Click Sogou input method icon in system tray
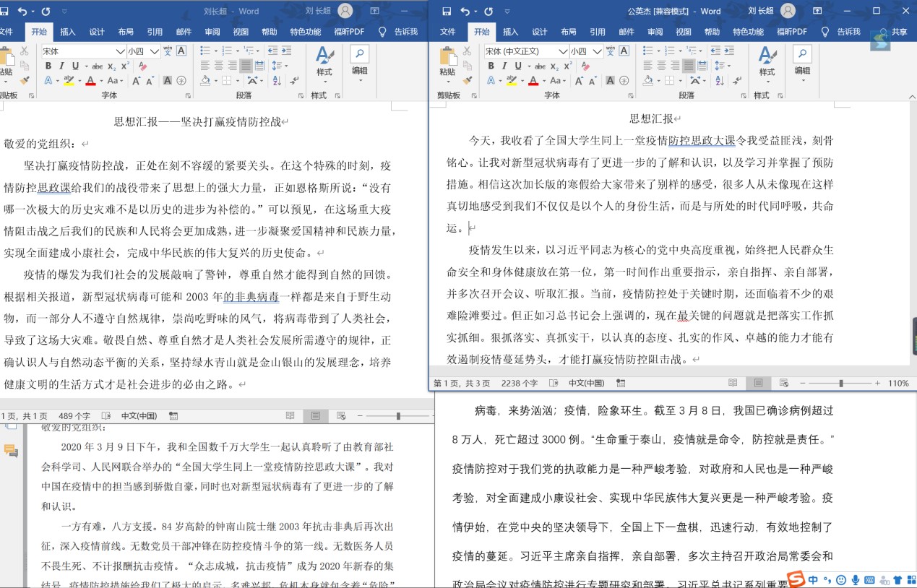Image resolution: width=917 pixels, height=588 pixels. click(x=796, y=579)
